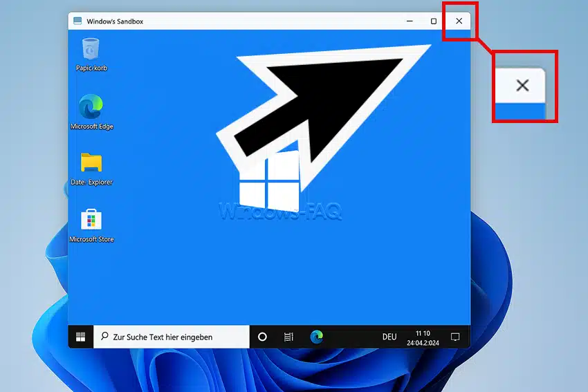
Task: Open Task View from the taskbar
Action: [x=289, y=337]
